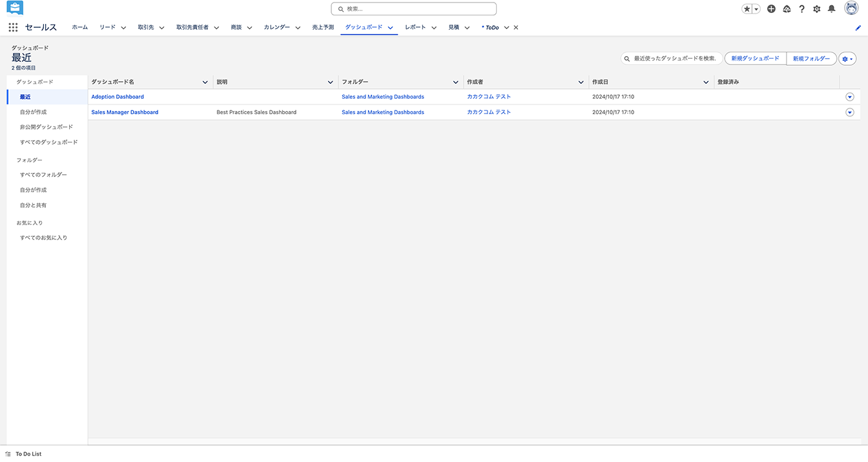
Task: Expand the カレンダー tab dropdown chevron
Action: tap(298, 28)
